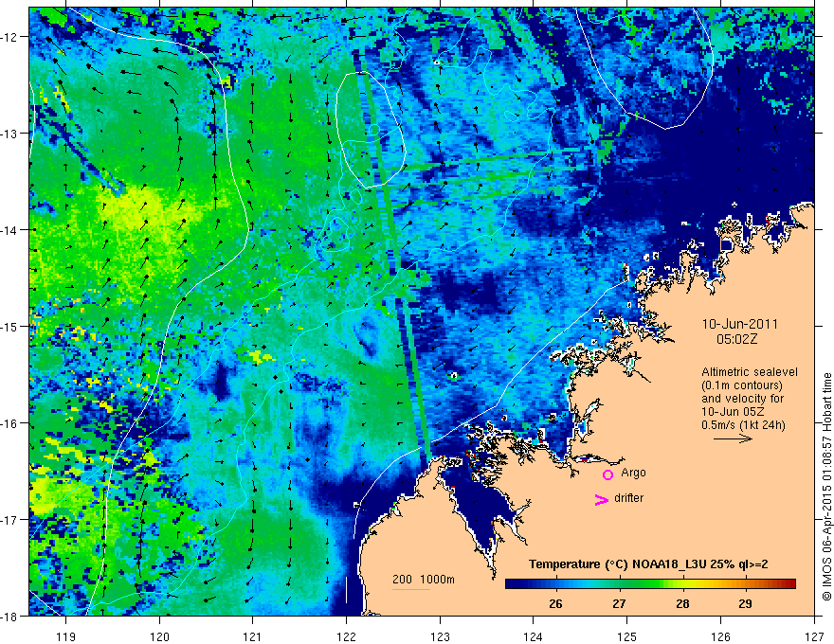This screenshot has width=834, height=644.
Task: Click the 126 longitude axis label
Action: tap(720, 636)
